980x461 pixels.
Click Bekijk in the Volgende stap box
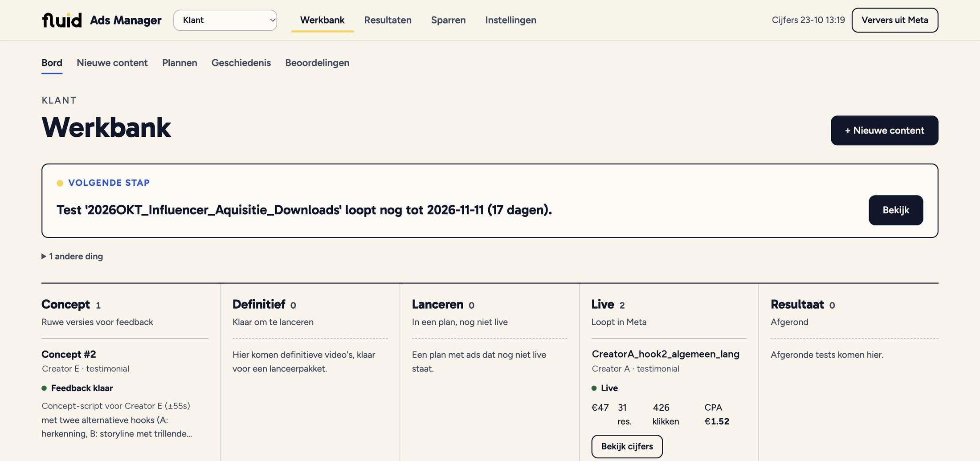pyautogui.click(x=896, y=210)
